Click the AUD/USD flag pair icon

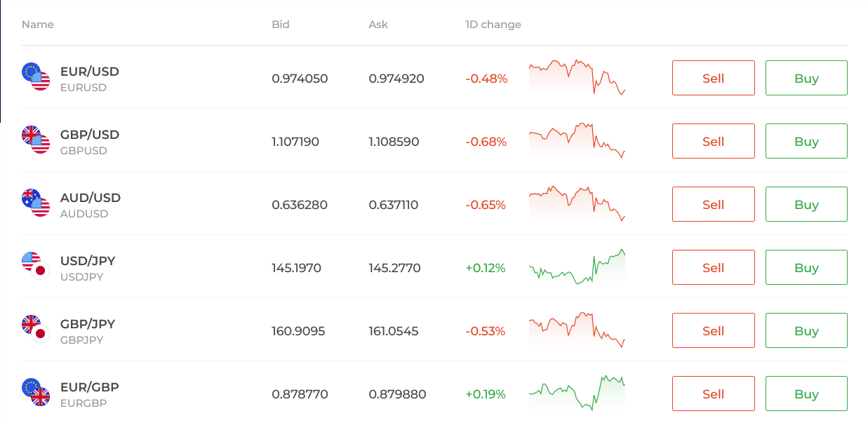pyautogui.click(x=36, y=203)
